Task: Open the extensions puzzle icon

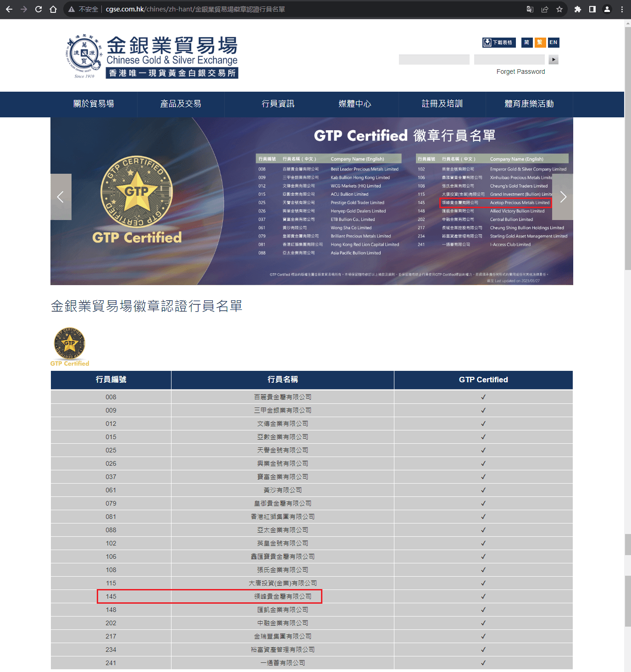Action: (x=578, y=9)
